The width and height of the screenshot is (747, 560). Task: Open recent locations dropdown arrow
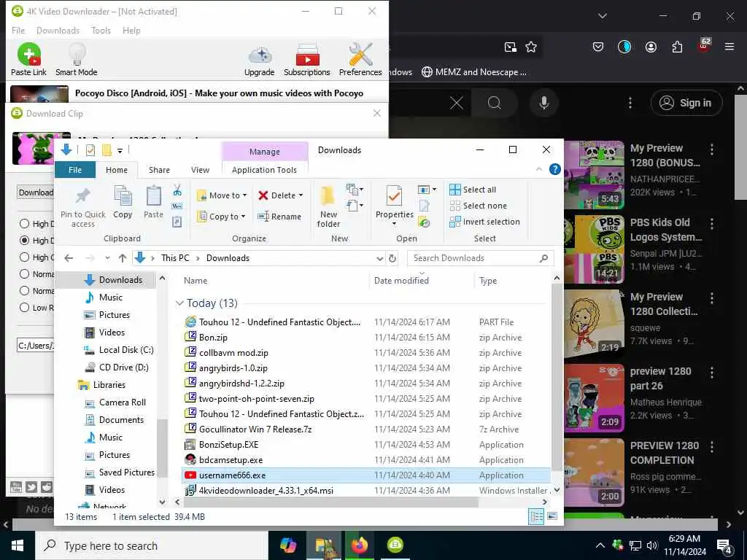coord(108,258)
